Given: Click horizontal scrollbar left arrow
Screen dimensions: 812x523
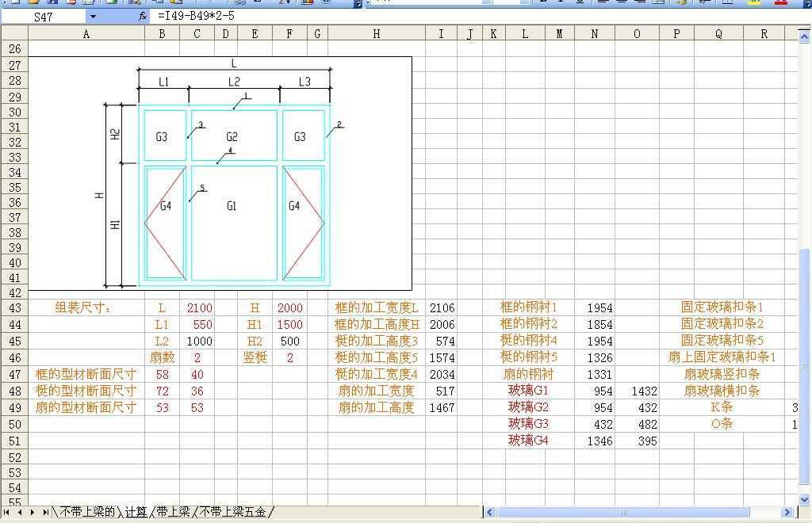Looking at the screenshot, I should (489, 512).
